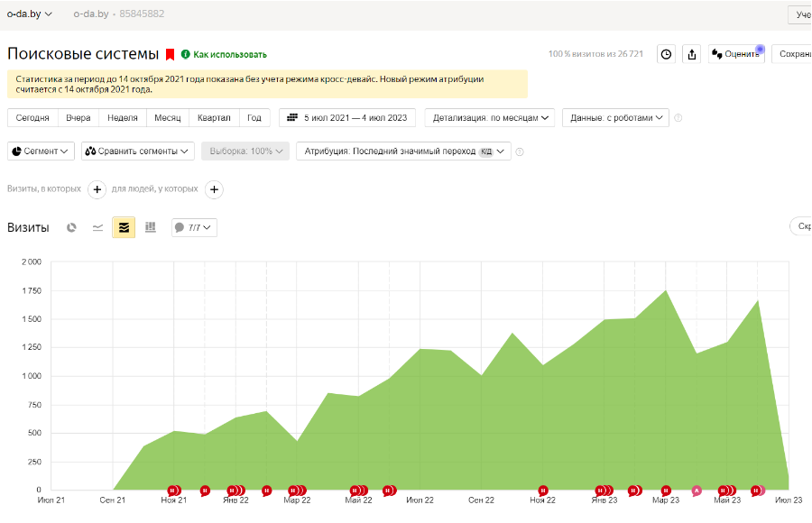
Task: Click the counter ID text '85845882'
Action: pos(142,14)
